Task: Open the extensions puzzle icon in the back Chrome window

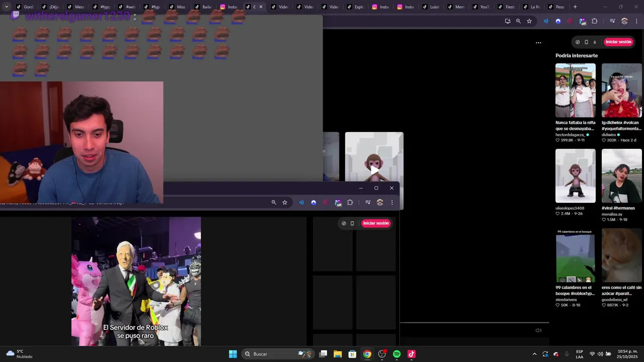Action: tap(594, 21)
